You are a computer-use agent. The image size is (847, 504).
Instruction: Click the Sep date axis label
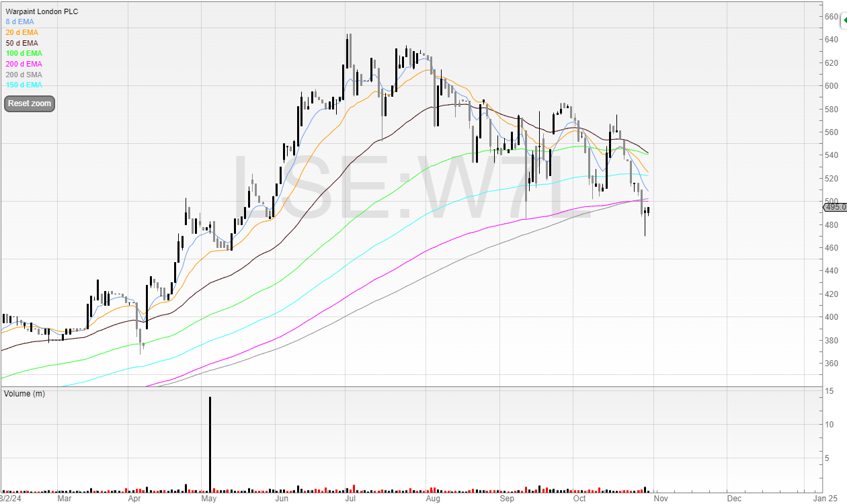[507, 499]
